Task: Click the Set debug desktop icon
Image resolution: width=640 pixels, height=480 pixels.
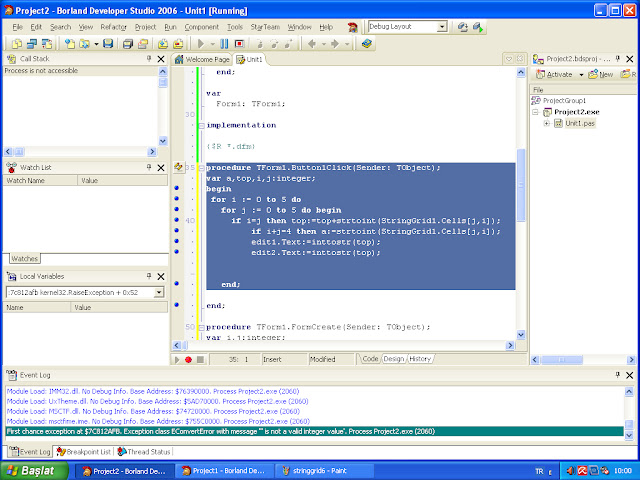Action: tap(478, 27)
